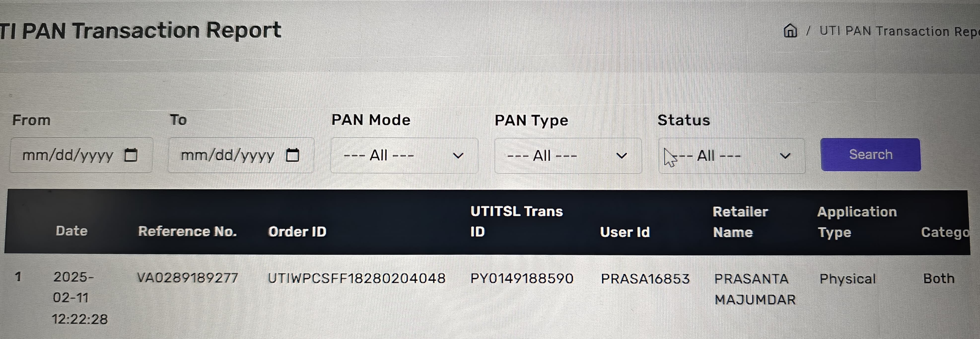Screen dimensions: 980x339
Task: Select order ID UTIWPCSFF18280204048 in the table
Action: coord(356,278)
